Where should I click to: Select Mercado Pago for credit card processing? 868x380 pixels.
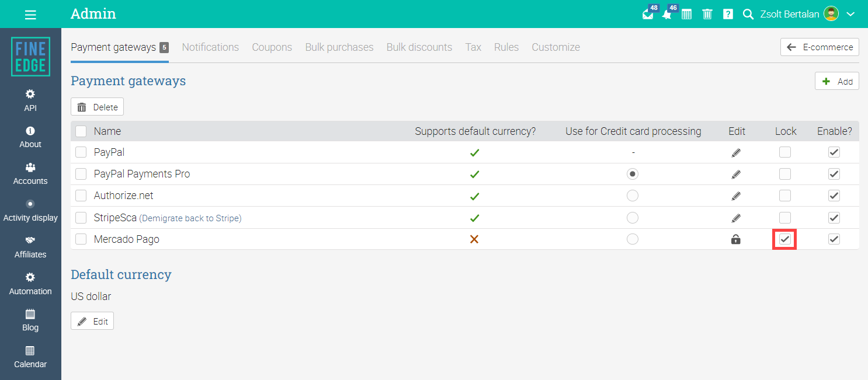coord(633,239)
